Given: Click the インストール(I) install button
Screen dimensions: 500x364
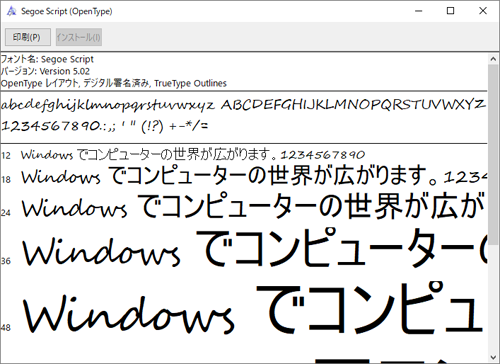Looking at the screenshot, I should (x=79, y=37).
